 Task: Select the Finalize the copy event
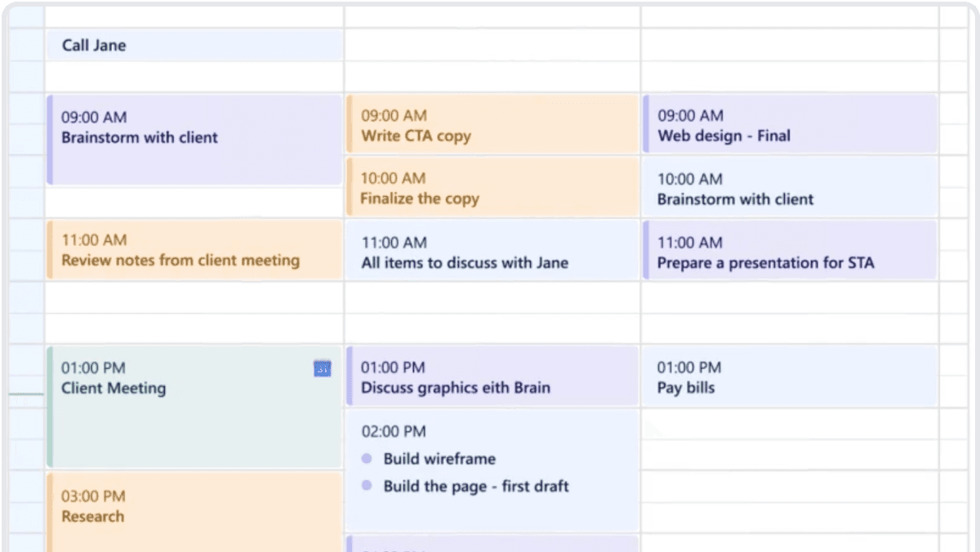click(x=491, y=189)
